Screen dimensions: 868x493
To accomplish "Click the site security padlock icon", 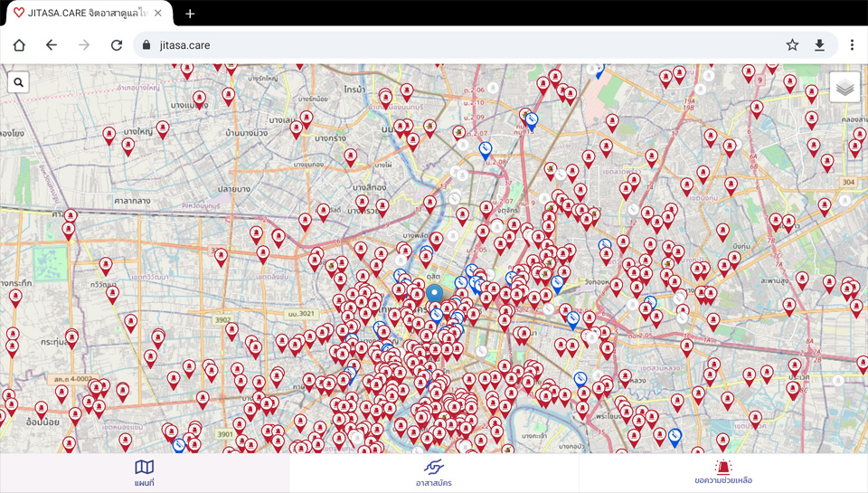I will [x=146, y=45].
